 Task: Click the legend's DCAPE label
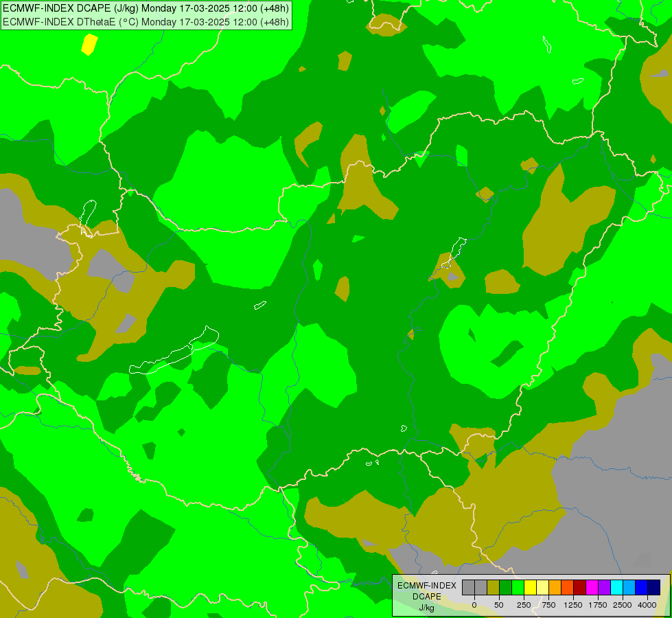(427, 597)
